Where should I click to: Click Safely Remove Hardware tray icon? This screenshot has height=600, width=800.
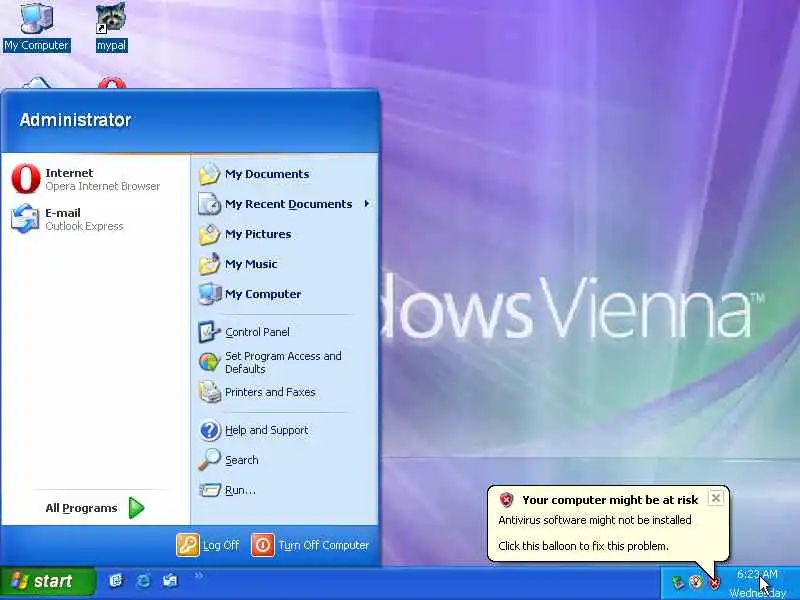(678, 582)
